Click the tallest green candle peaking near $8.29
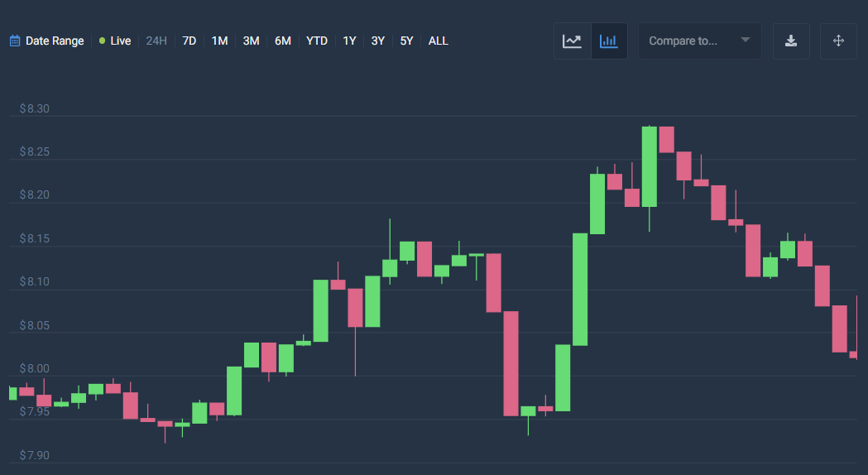 (649, 166)
